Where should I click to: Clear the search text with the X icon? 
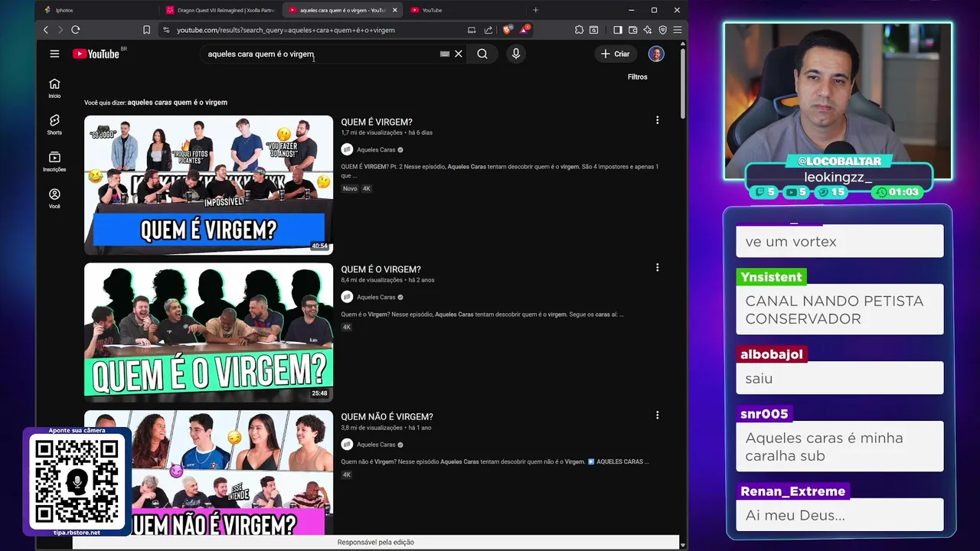pos(459,54)
